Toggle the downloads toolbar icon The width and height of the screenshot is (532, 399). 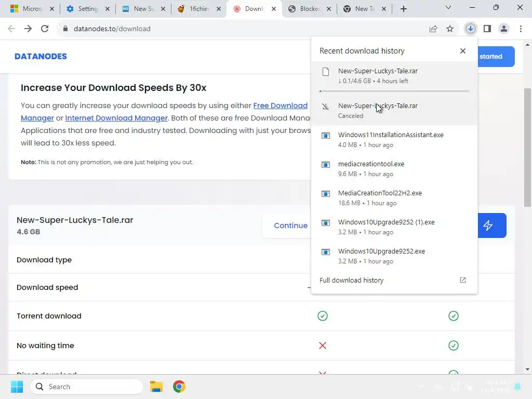pos(470,29)
